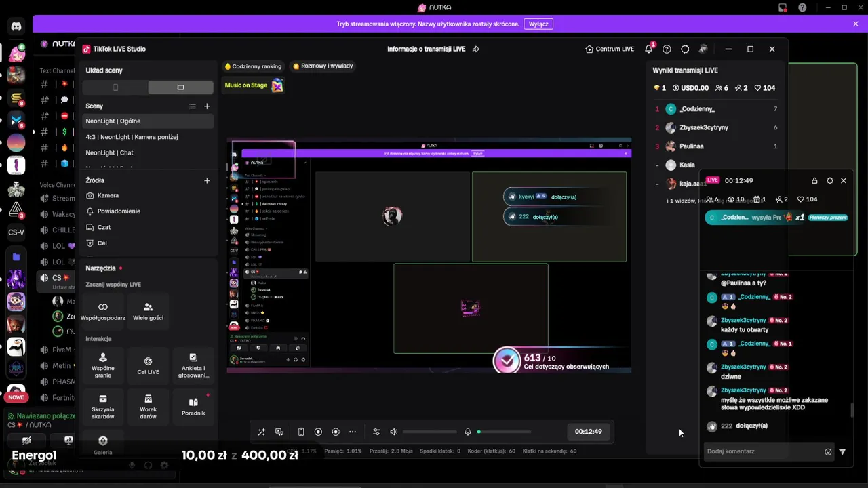Open Centrum LIVE
Image resolution: width=868 pixels, height=488 pixels.
[610, 49]
